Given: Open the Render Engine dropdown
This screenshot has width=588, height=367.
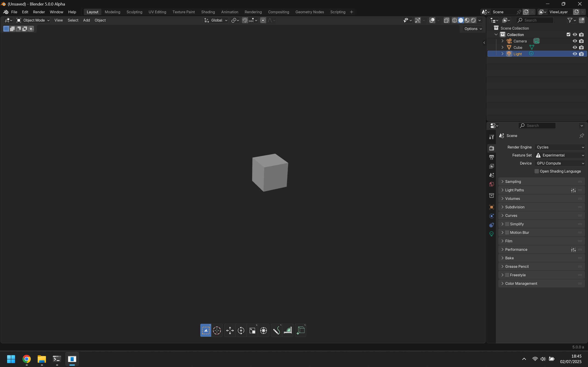Looking at the screenshot, I should click(560, 147).
